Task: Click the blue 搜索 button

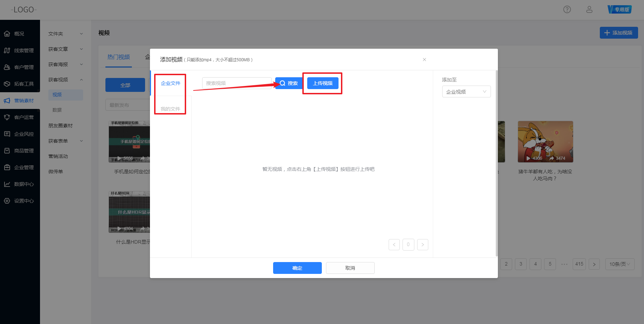Action: point(289,83)
